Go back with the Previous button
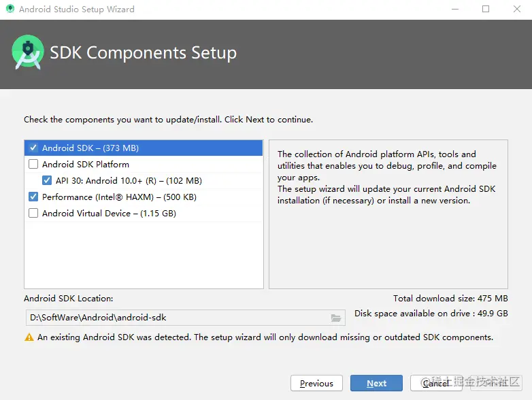The width and height of the screenshot is (532, 400). (x=316, y=383)
